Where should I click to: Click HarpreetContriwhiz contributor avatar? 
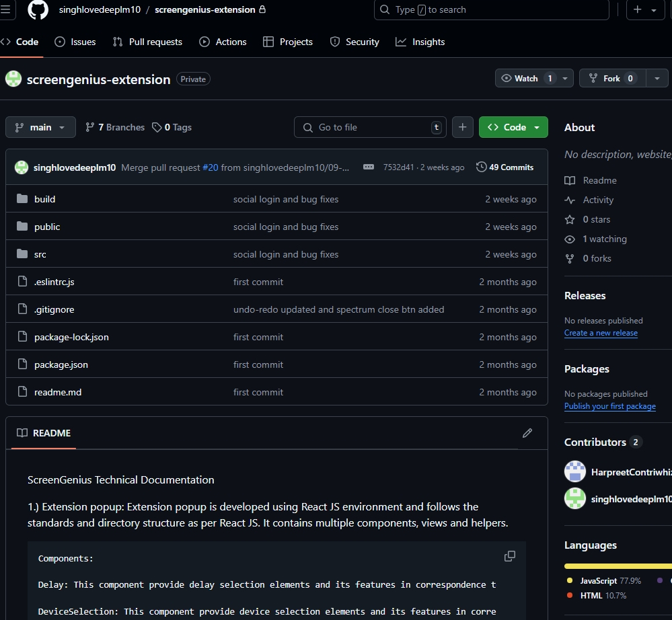point(575,472)
